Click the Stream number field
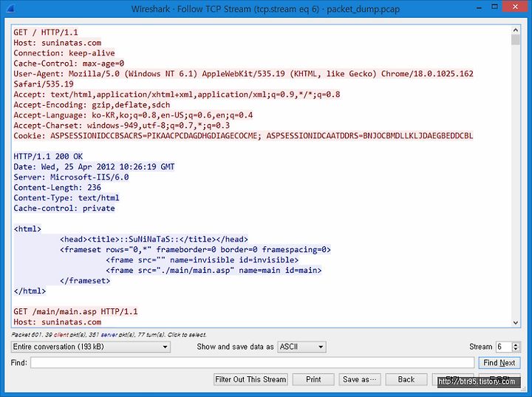The height and width of the screenshot is (397, 532). point(504,347)
